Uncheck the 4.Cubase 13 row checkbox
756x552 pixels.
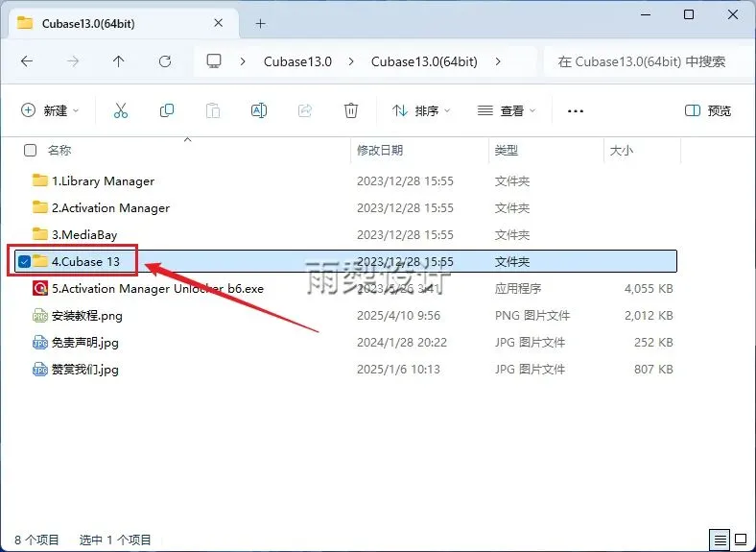click(x=24, y=261)
